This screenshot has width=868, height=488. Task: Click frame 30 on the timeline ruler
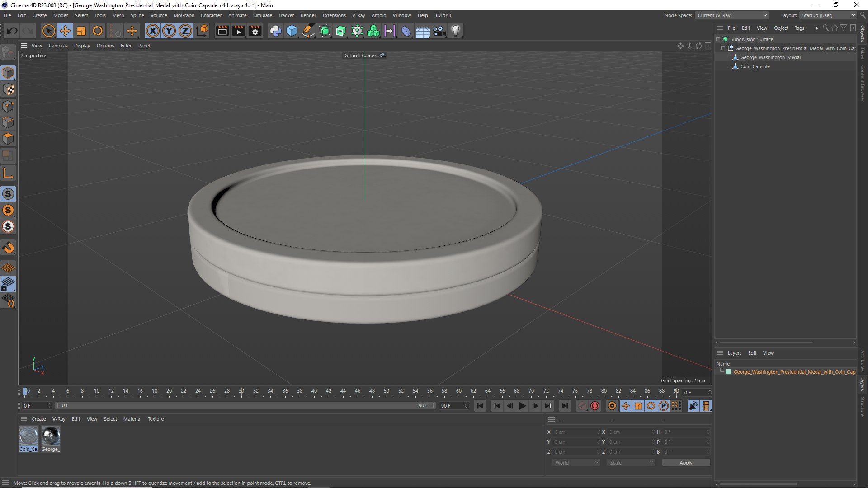click(241, 391)
